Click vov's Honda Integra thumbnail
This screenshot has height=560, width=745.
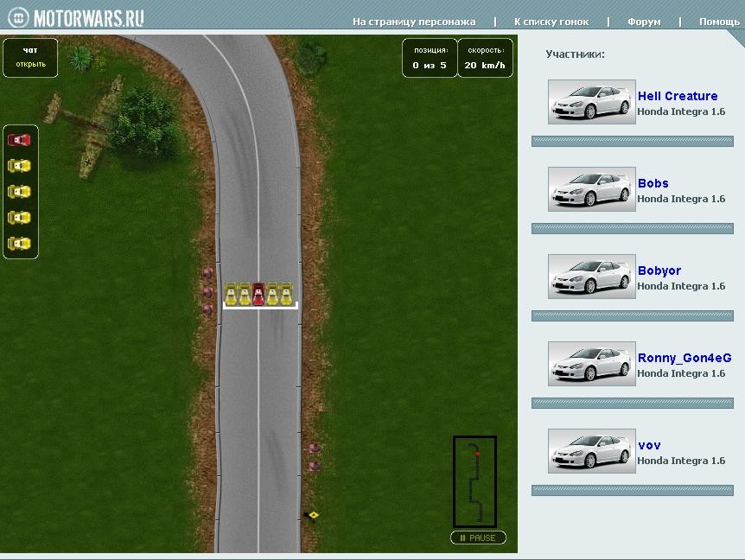(x=591, y=451)
